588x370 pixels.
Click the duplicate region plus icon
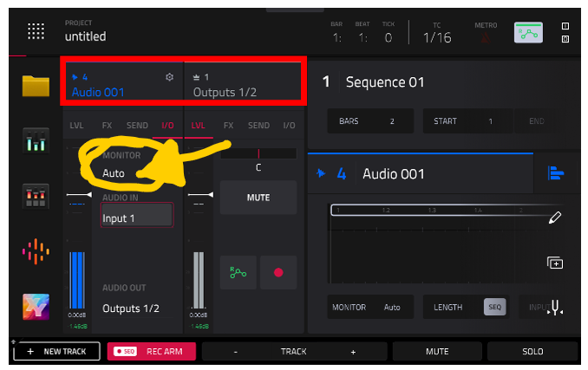555,263
